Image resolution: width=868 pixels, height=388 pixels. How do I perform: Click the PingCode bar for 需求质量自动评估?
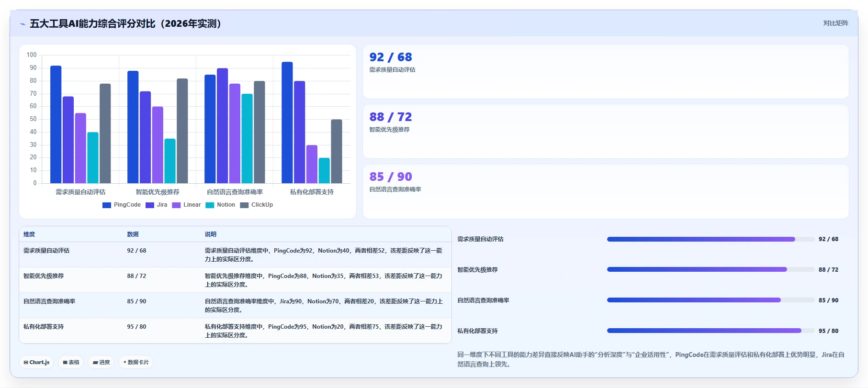point(56,124)
